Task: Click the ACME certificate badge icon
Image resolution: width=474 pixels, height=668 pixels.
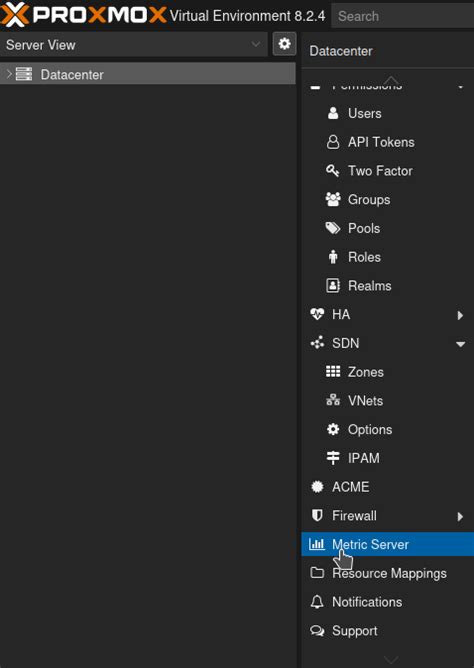Action: pyautogui.click(x=317, y=487)
